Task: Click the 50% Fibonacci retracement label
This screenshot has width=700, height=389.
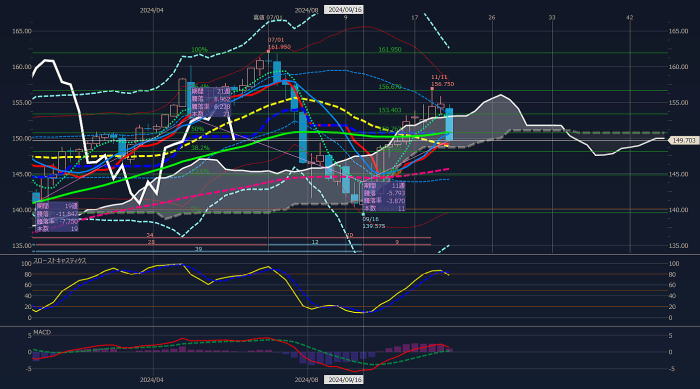Action: 197,129
